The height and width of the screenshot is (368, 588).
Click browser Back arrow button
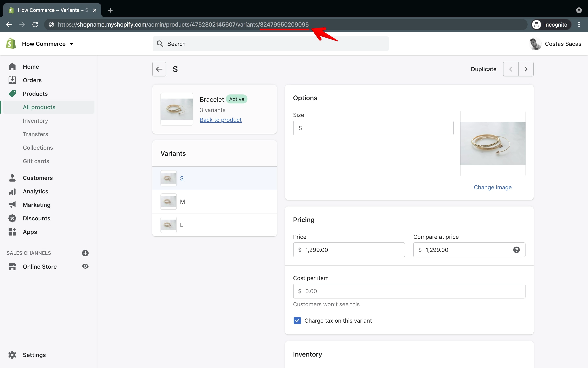pyautogui.click(x=9, y=25)
